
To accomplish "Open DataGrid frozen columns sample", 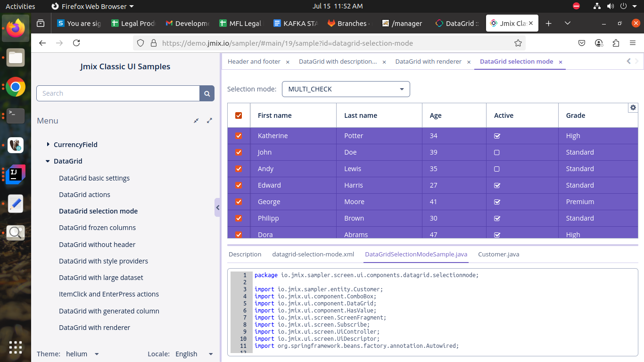I will pos(97,228).
